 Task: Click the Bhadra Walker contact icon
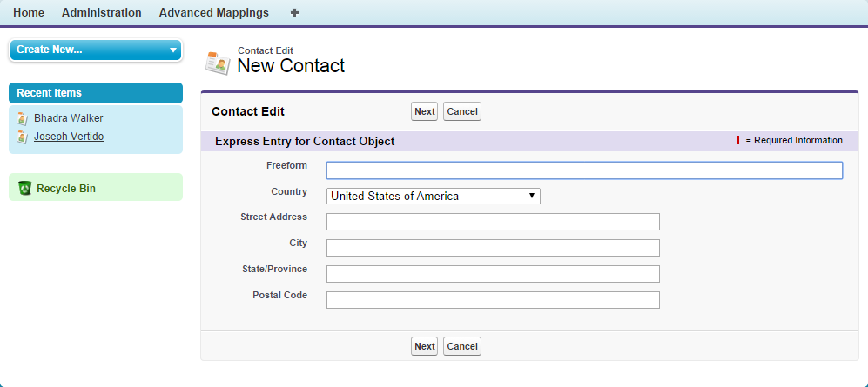(x=23, y=118)
